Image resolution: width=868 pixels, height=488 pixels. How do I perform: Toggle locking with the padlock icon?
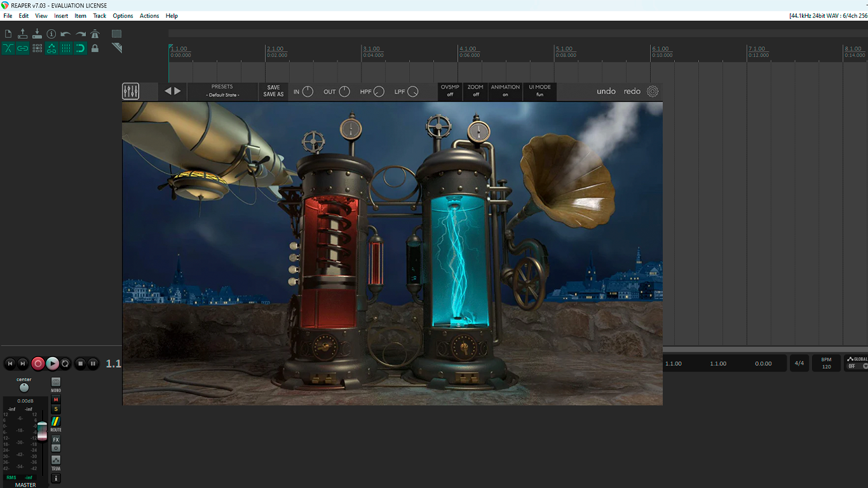click(x=95, y=48)
